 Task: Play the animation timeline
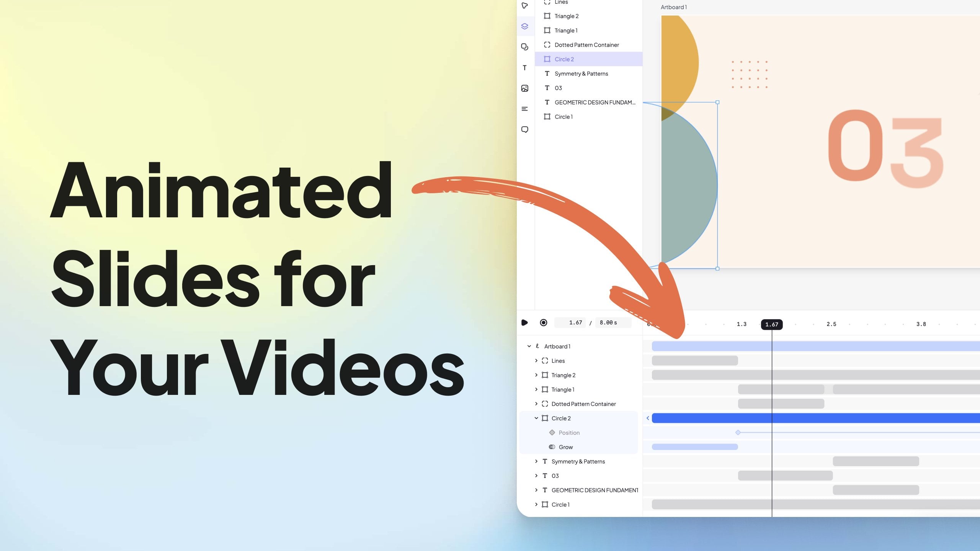click(x=525, y=323)
